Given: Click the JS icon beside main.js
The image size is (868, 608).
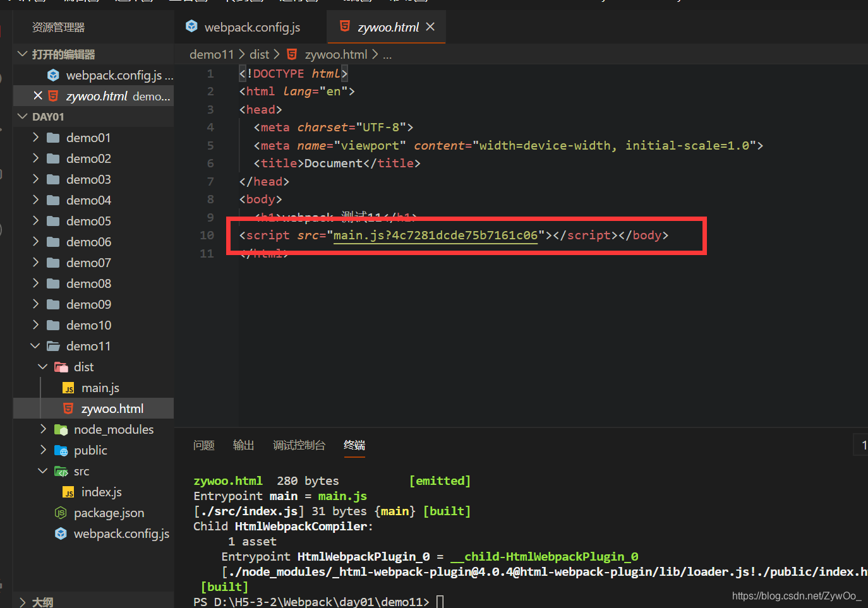Looking at the screenshot, I should [x=68, y=388].
